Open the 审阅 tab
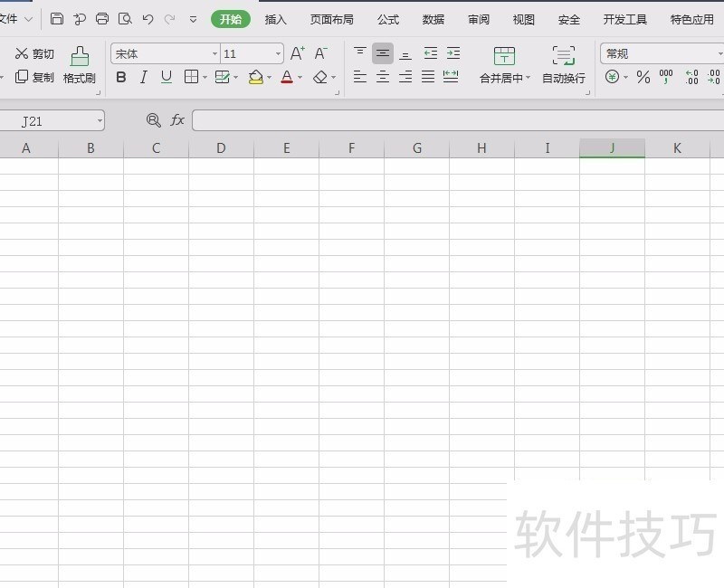 click(x=479, y=19)
